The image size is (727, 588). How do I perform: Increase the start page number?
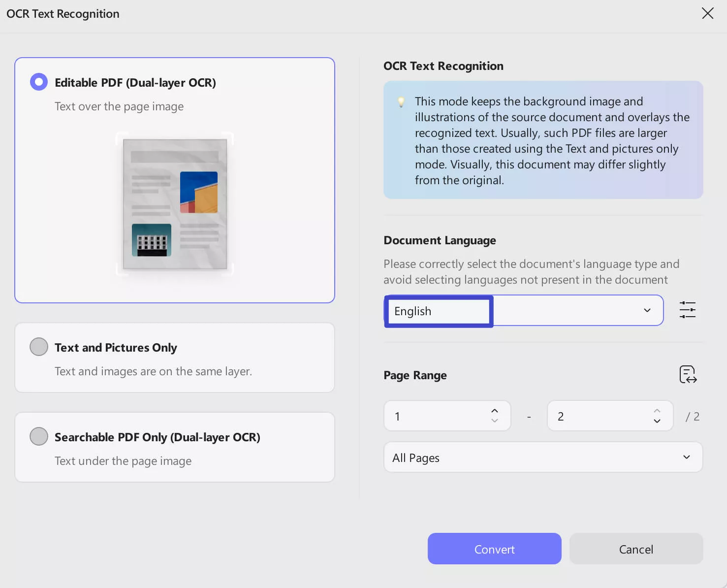point(495,411)
